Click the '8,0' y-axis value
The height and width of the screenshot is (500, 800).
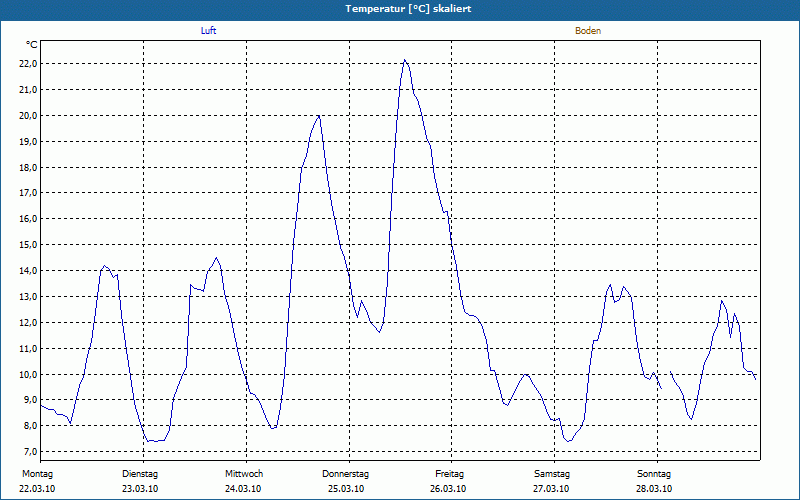click(30, 426)
